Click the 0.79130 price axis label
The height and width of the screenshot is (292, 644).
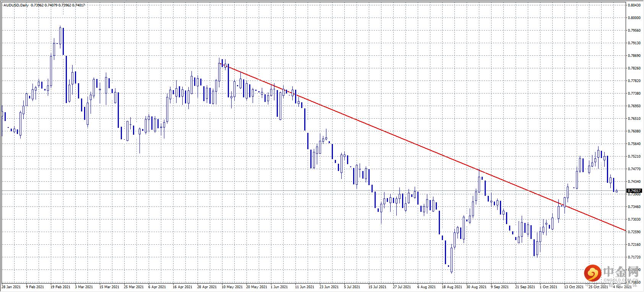click(x=634, y=43)
